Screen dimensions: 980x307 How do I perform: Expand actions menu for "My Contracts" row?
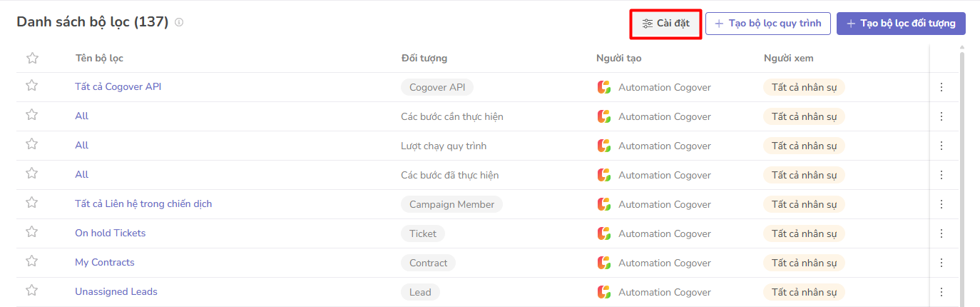click(941, 263)
